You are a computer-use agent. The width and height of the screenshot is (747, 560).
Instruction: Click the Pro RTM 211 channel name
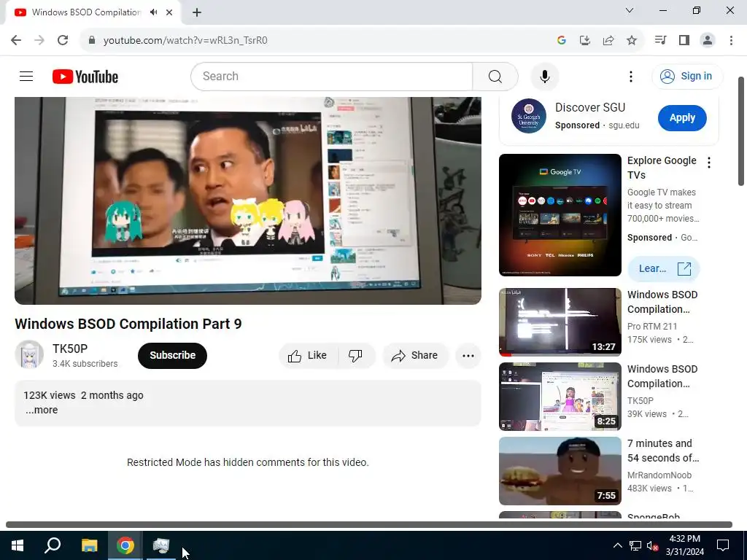pyautogui.click(x=651, y=326)
